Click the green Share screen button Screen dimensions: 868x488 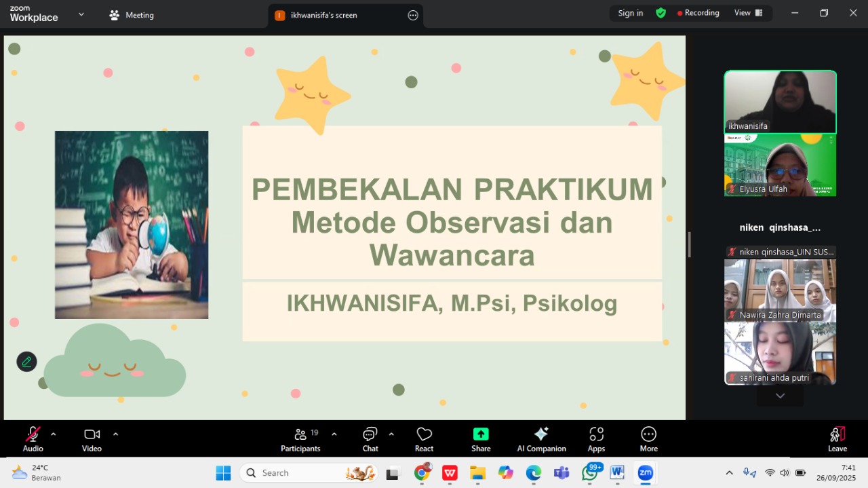[481, 439]
